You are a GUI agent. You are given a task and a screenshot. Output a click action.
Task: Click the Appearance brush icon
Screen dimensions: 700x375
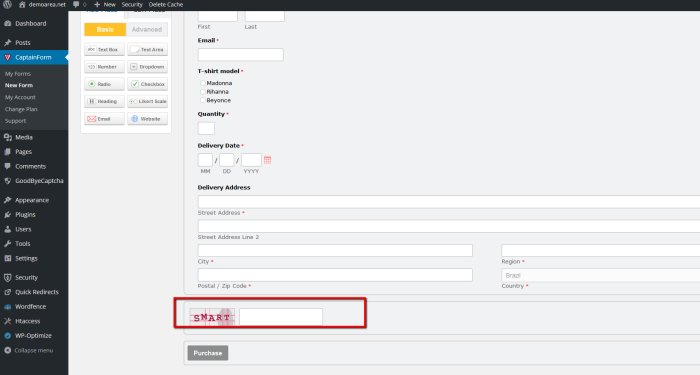pos(8,200)
